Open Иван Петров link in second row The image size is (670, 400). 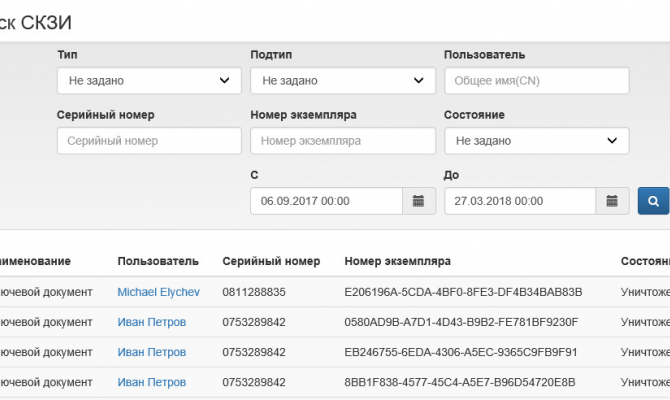[151, 322]
